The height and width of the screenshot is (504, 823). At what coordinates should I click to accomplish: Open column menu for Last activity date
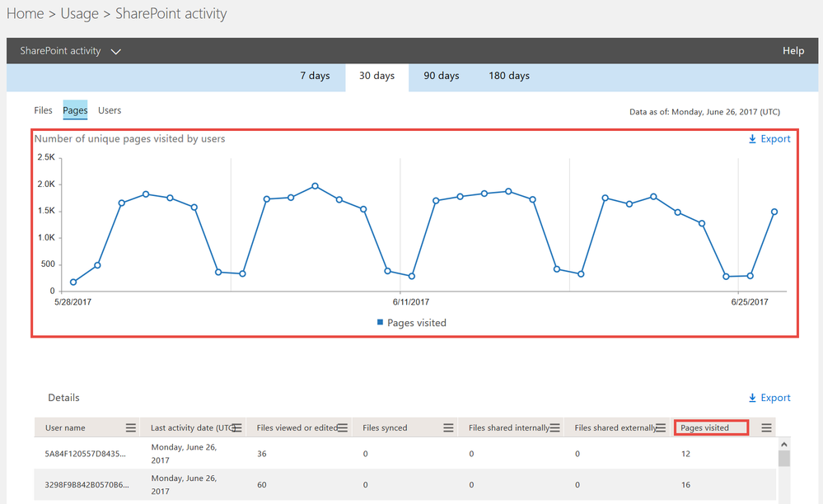click(x=236, y=428)
